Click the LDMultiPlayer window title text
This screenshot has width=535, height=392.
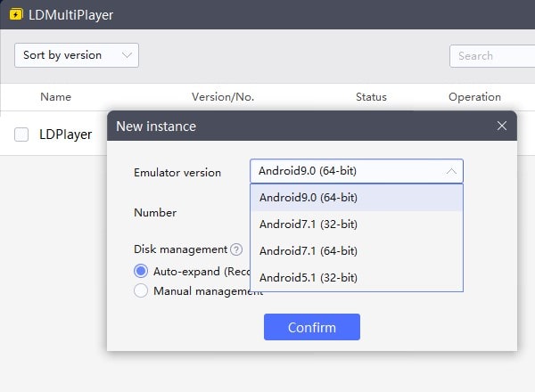71,15
